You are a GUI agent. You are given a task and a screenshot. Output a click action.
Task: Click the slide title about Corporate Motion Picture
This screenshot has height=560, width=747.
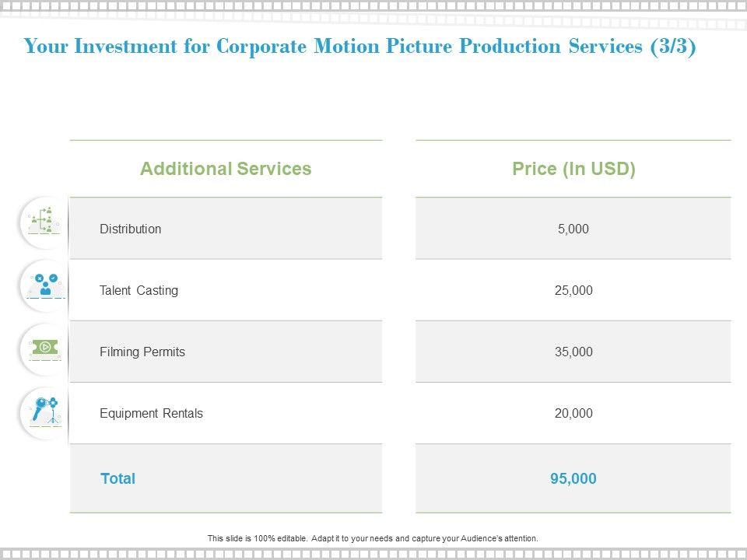(360, 47)
